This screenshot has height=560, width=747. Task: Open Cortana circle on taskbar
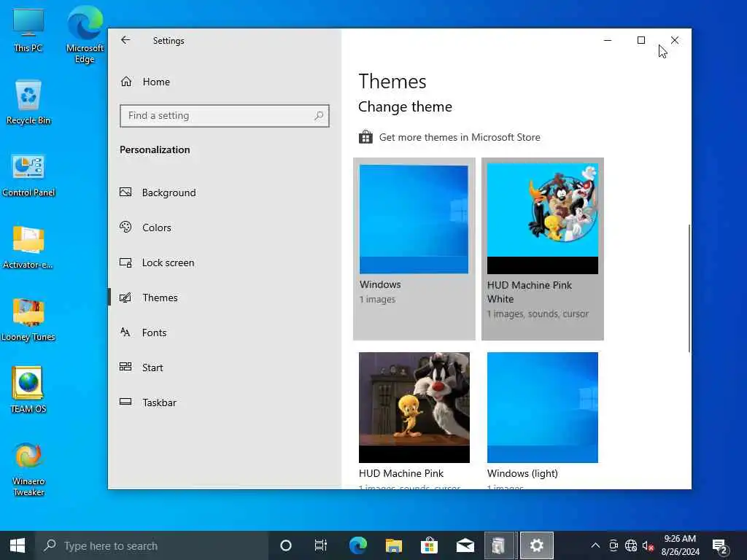coord(286,545)
